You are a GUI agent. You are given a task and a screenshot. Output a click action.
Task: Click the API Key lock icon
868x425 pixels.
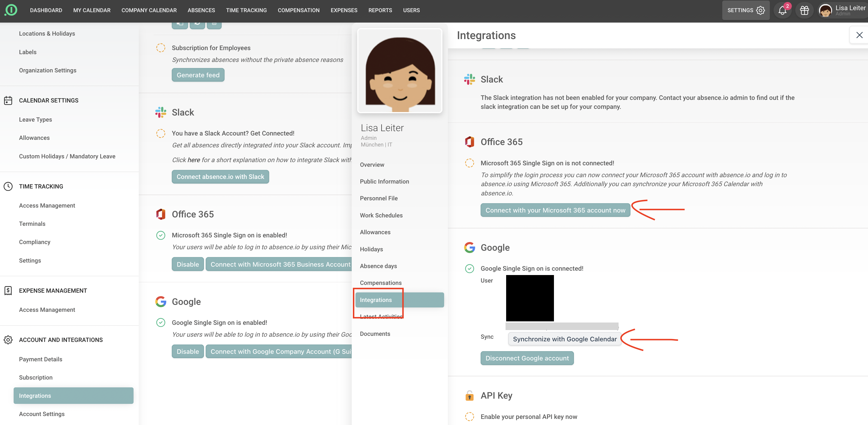(x=469, y=395)
